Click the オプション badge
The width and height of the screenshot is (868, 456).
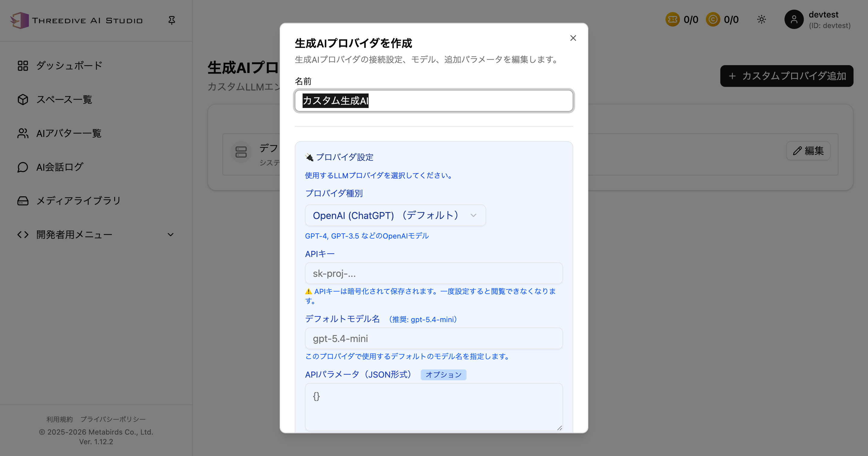443,375
